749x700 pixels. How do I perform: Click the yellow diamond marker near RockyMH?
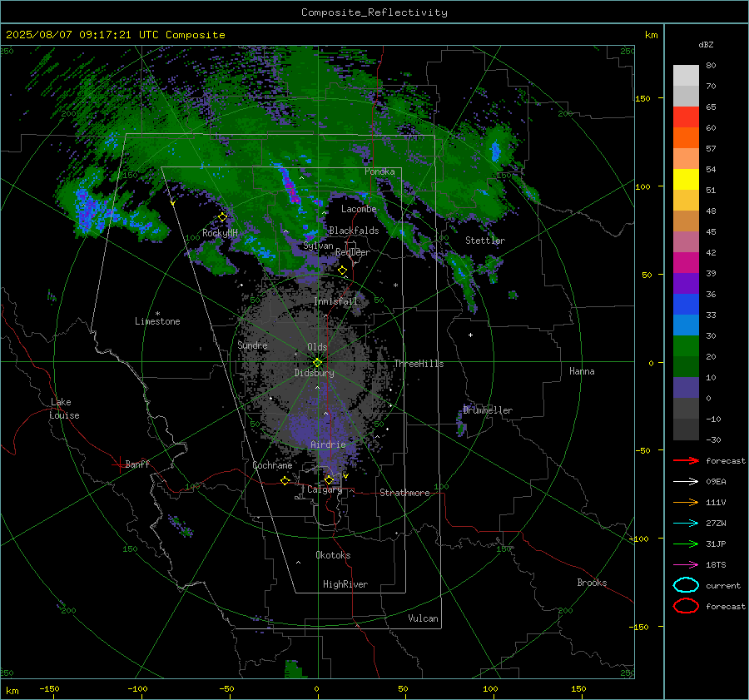click(x=222, y=217)
